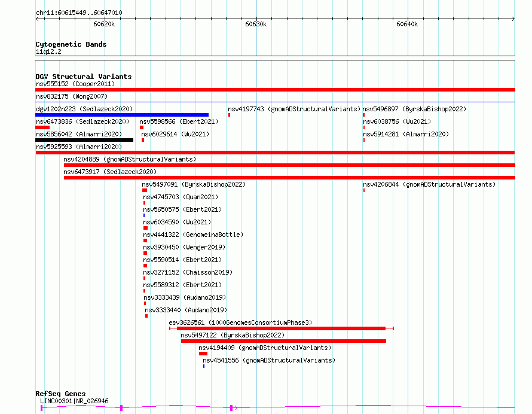Open nsv5650575 (Ebert2021) label

182,209
